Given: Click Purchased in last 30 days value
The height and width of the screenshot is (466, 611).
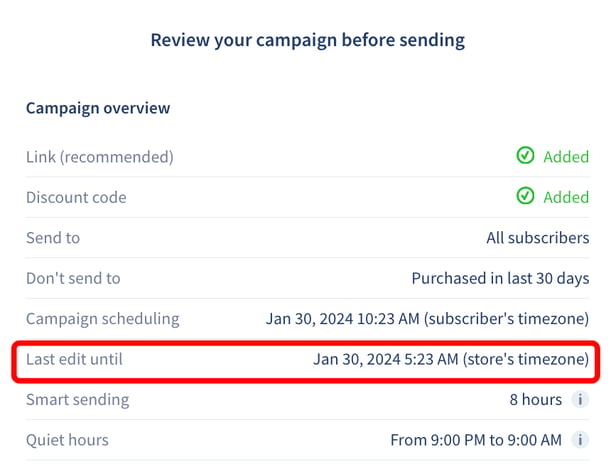Looking at the screenshot, I should pos(500,279).
